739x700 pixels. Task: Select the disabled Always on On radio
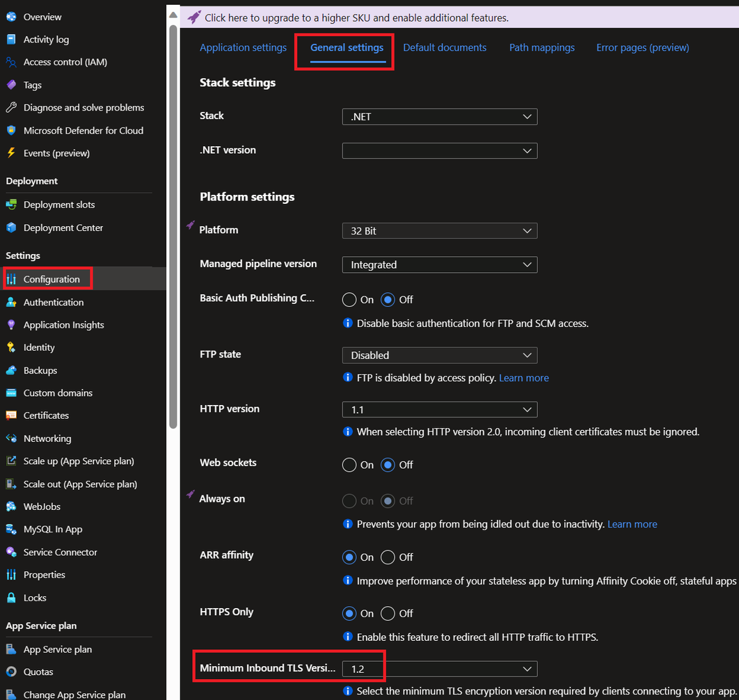(349, 500)
